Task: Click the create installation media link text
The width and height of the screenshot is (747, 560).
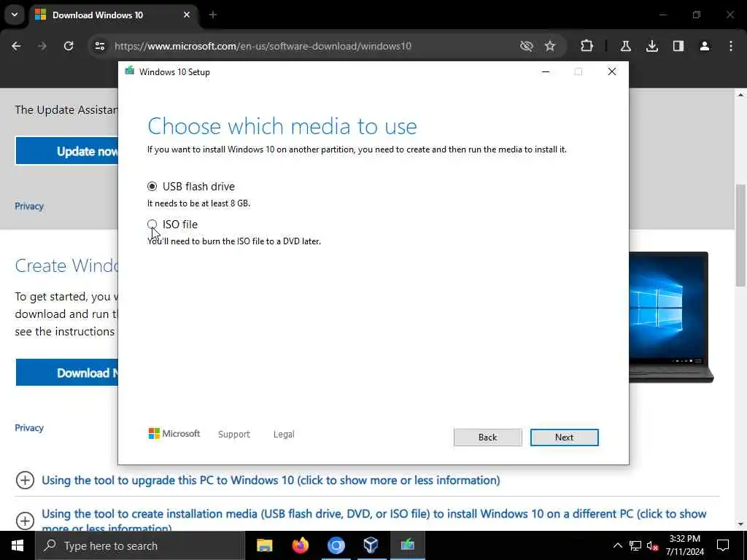Action: coord(373,520)
